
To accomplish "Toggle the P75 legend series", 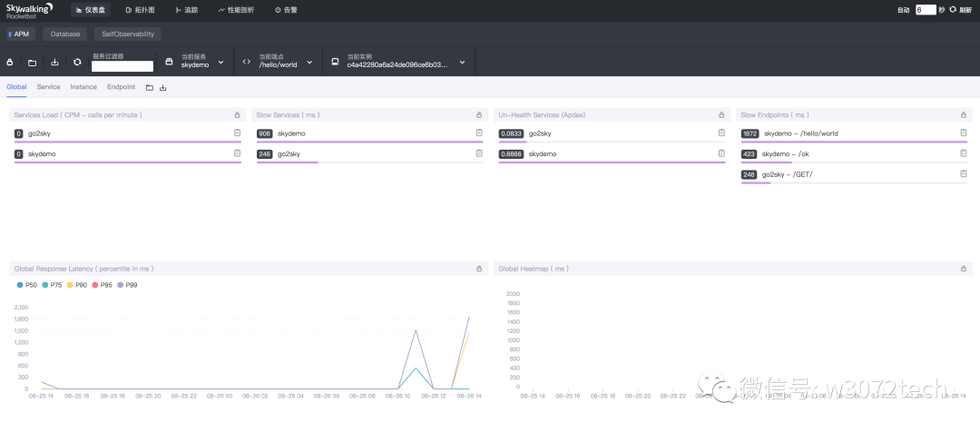I will 52,285.
